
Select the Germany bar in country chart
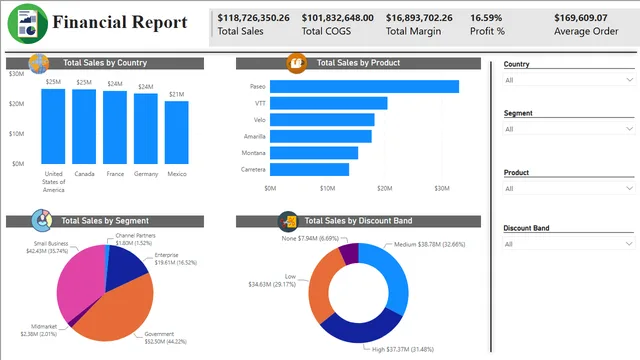coord(146,129)
